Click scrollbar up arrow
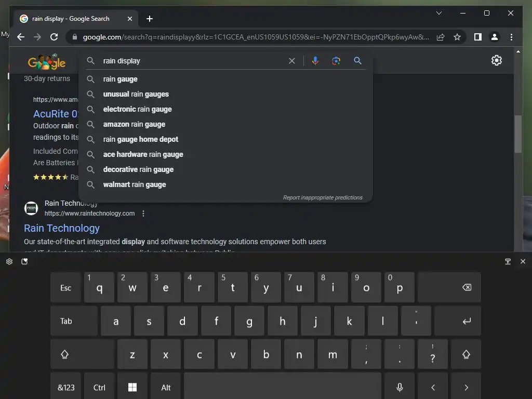The height and width of the screenshot is (399, 532). pos(518,51)
